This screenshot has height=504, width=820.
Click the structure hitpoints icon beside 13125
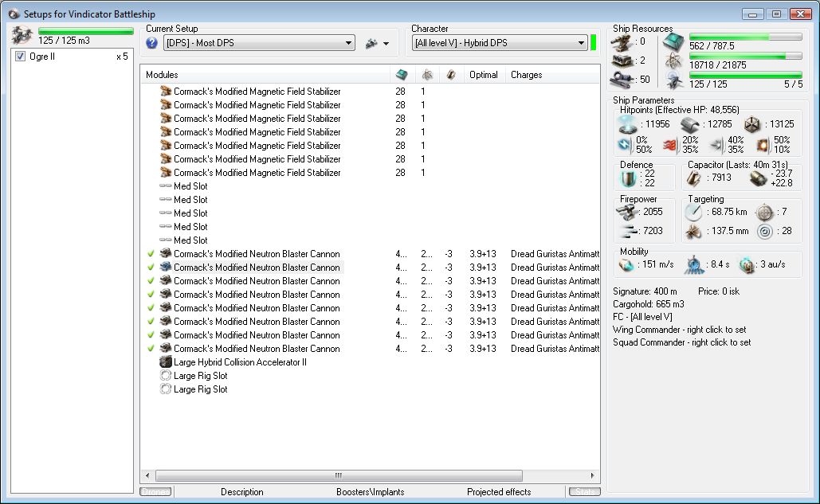pyautogui.click(x=752, y=124)
